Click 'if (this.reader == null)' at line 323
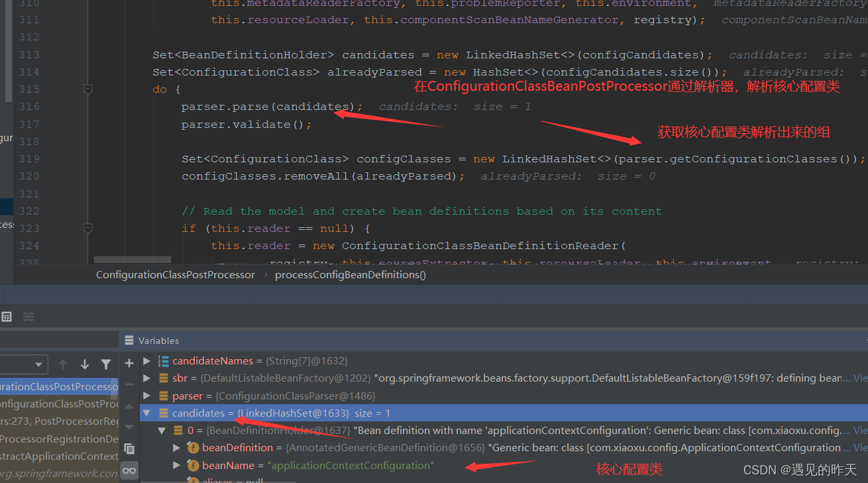 click(276, 229)
